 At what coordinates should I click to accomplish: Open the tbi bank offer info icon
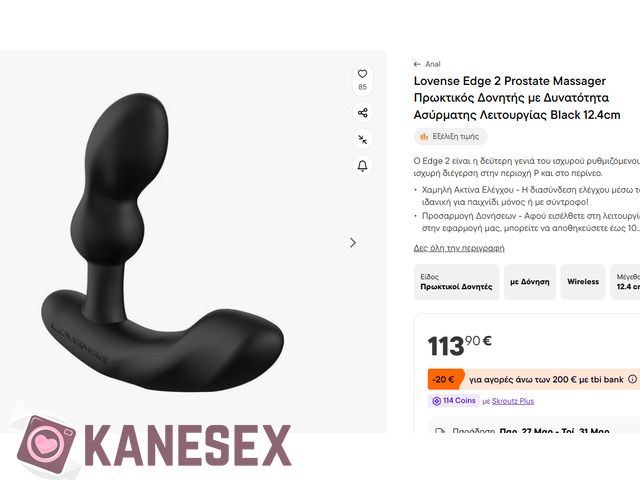pyautogui.click(x=632, y=379)
